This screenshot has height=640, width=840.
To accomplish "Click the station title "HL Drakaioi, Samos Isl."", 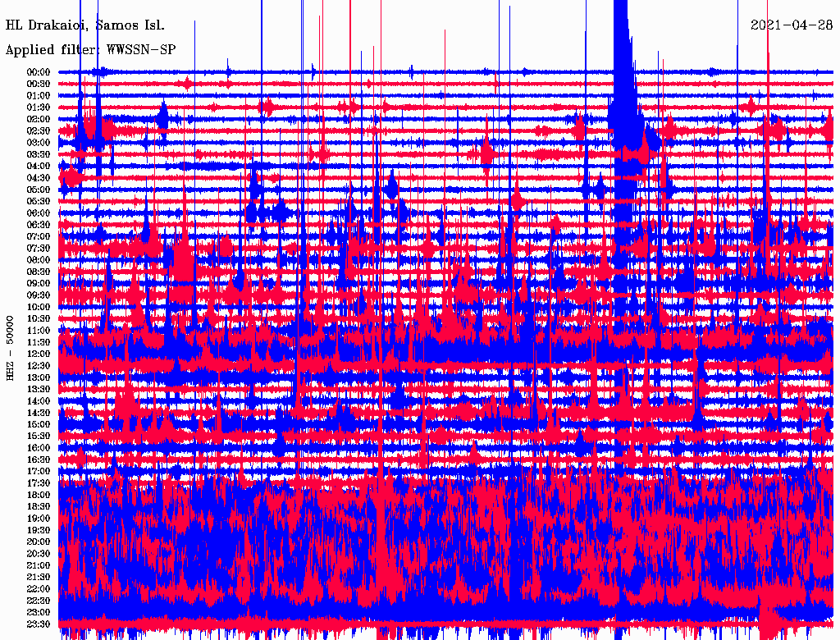I will pos(85,25).
